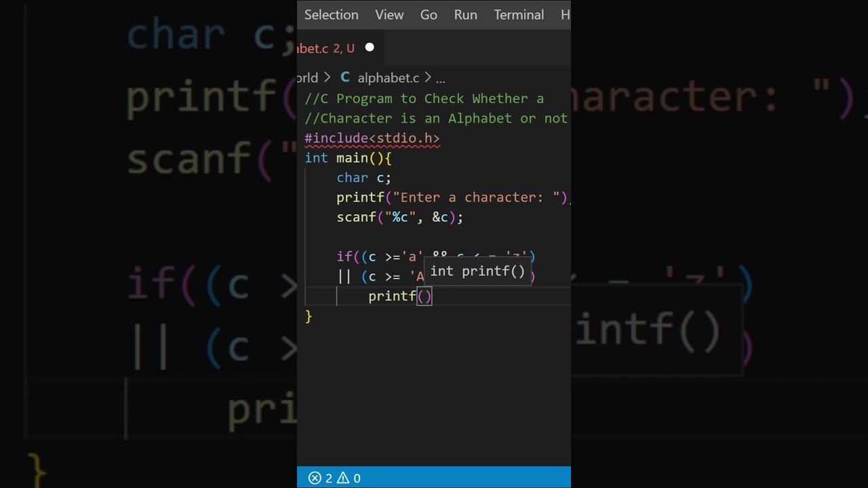Click the comment 'C Program to Check Whether a'

click(425, 99)
